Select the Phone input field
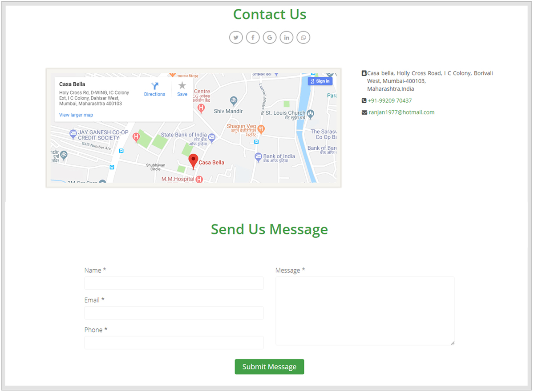The image size is (534, 392). point(174,343)
